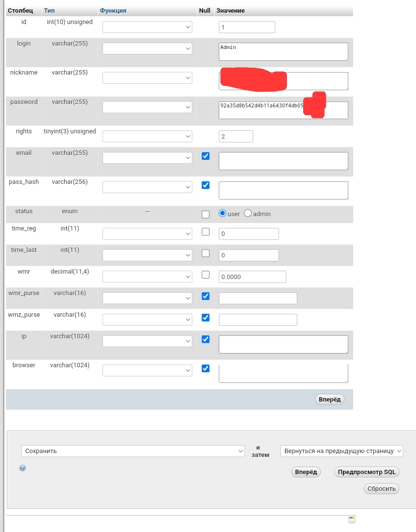Viewport: 416px width, 532px height.
Task: Select the admin status radio button
Action: pos(248,213)
